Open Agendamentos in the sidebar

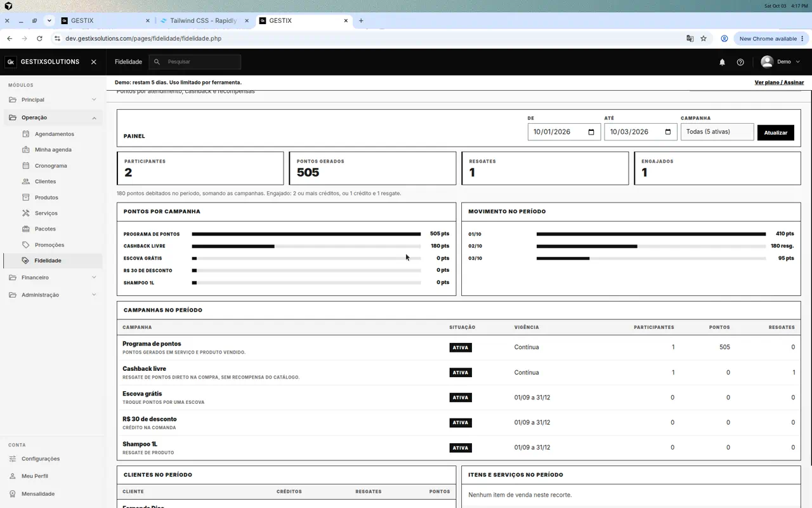coord(53,134)
